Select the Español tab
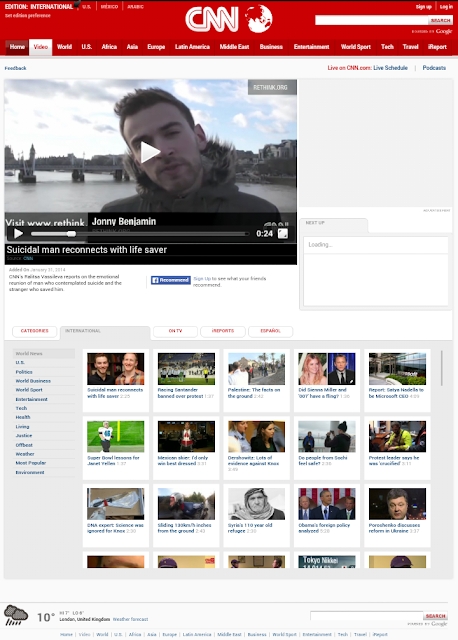Image resolution: width=458 pixels, height=640 pixels. (x=270, y=331)
